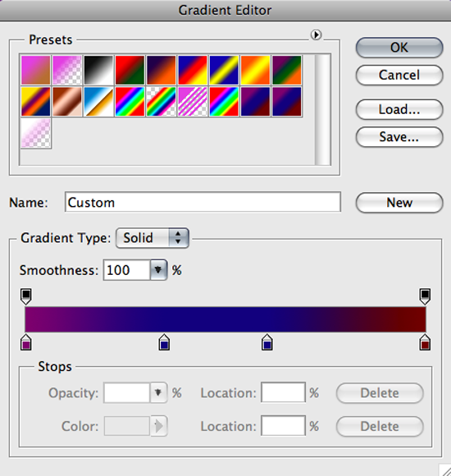Select the magenta to transparent gradient preset
This screenshot has width=451, height=476.
point(67,70)
